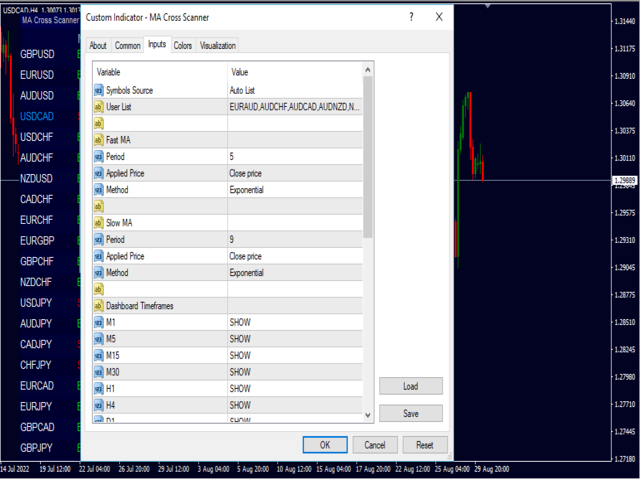Select the Slow MA Period value 9
The height and width of the screenshot is (480, 640).
coord(295,240)
